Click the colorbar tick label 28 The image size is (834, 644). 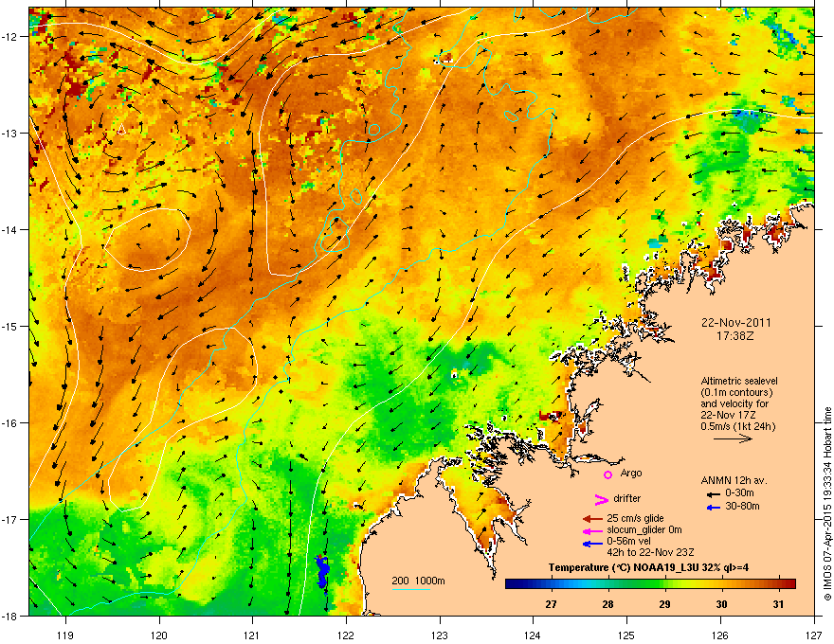click(x=607, y=604)
